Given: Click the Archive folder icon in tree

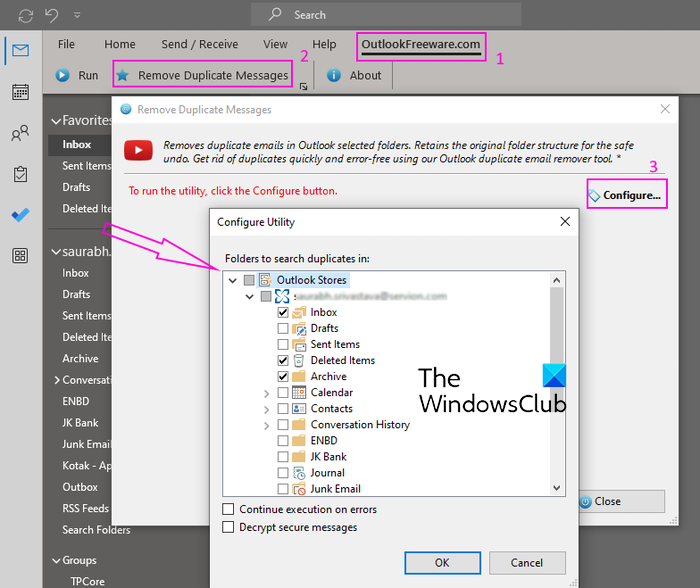Looking at the screenshot, I should point(299,376).
